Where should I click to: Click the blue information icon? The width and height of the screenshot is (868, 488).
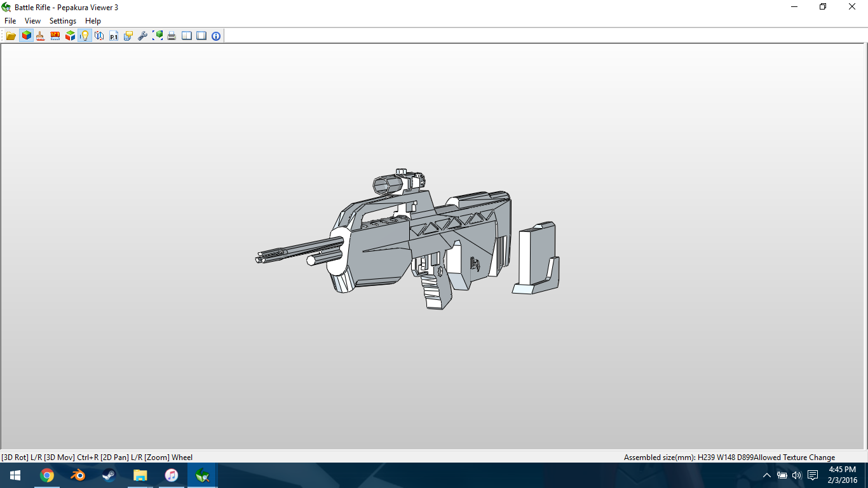coord(216,36)
